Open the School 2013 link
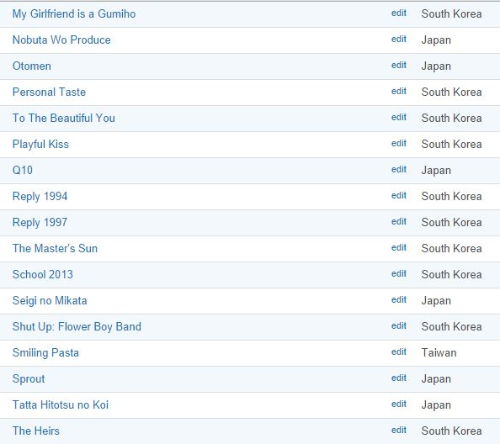Image resolution: width=500 pixels, height=444 pixels. [43, 274]
